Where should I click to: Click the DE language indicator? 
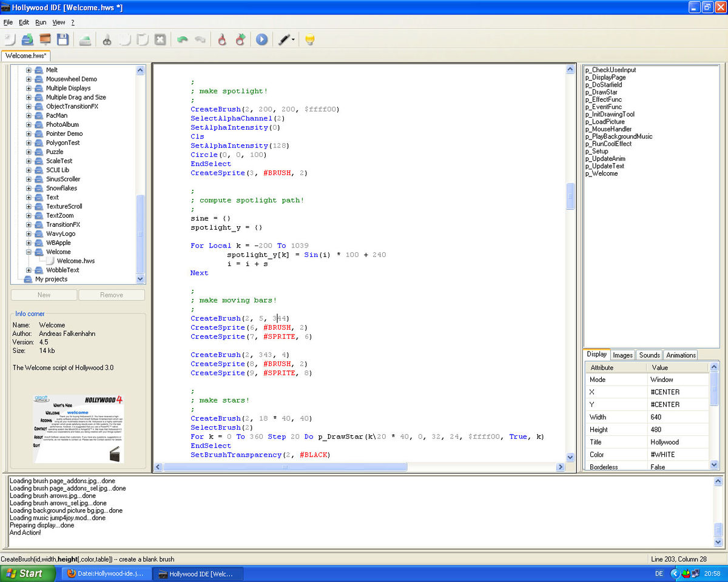pyautogui.click(x=659, y=574)
